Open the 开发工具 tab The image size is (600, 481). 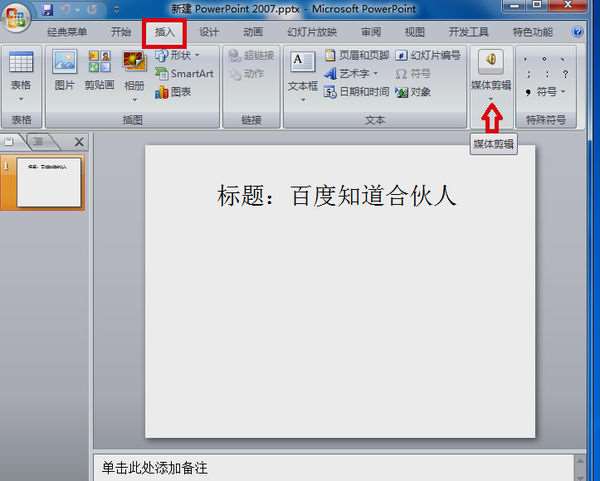pos(468,32)
